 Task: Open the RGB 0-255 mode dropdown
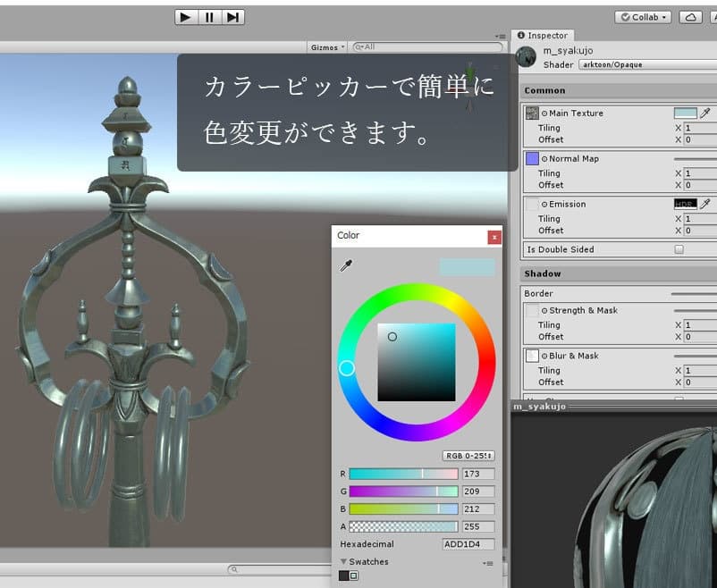468,456
